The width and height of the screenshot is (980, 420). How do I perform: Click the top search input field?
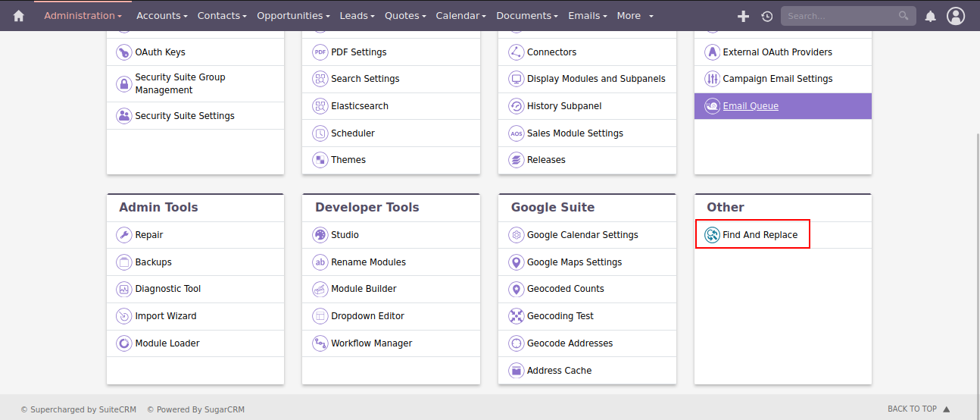tap(839, 16)
